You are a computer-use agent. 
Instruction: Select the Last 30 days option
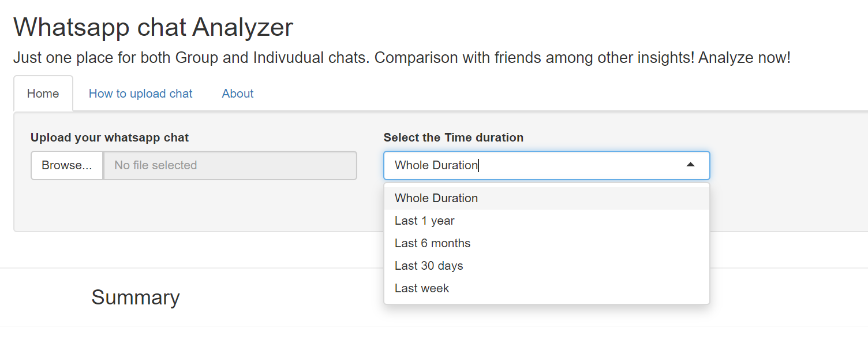429,266
